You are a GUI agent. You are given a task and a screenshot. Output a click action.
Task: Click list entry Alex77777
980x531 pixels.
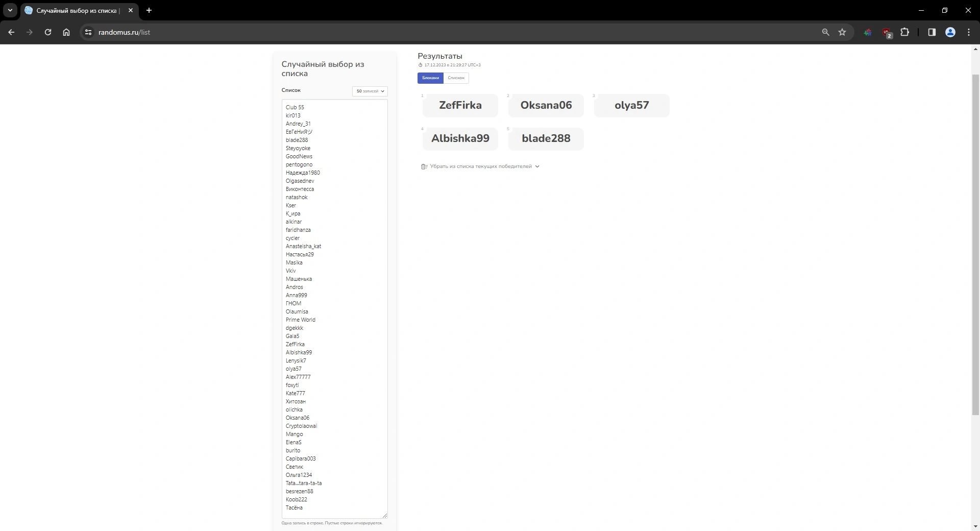[298, 377]
